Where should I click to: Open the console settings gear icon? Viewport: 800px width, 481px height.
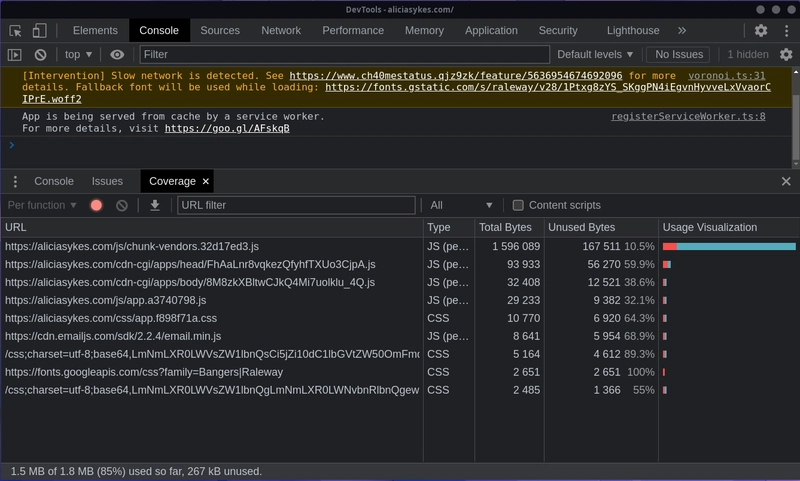[786, 55]
